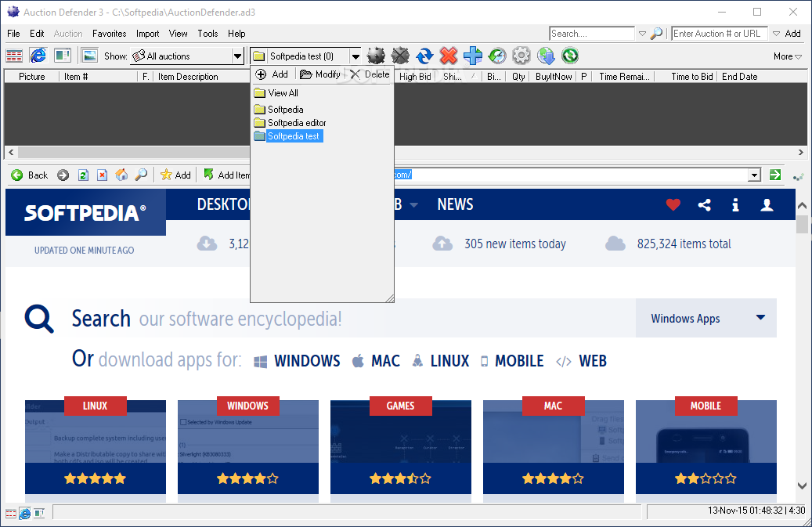
Task: Click the Enter Auction # or URL field
Action: tap(720, 34)
